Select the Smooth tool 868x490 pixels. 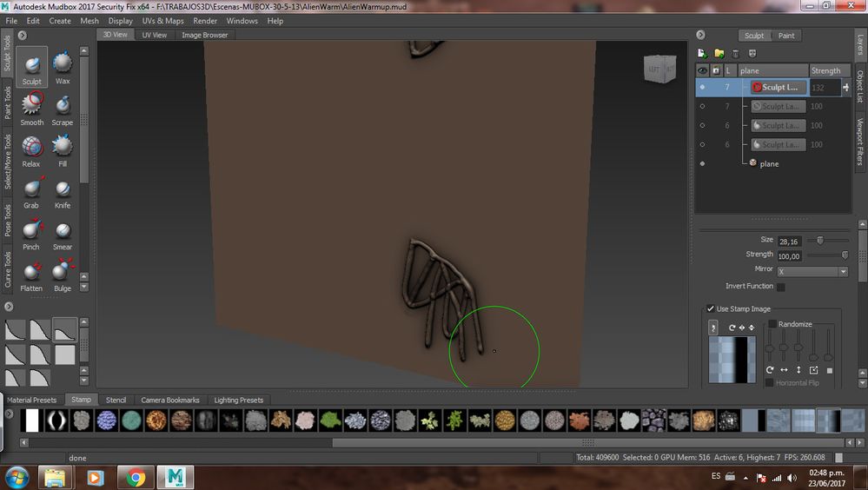(31, 109)
